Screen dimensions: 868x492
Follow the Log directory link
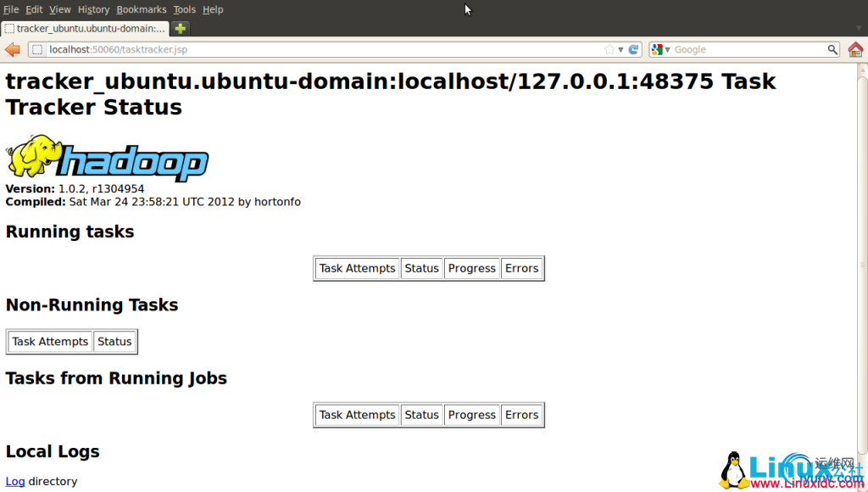point(15,482)
